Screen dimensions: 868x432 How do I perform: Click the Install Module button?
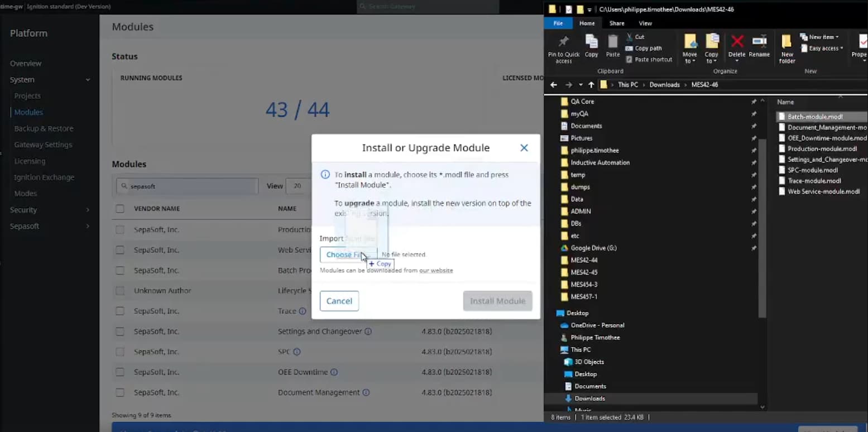pos(498,301)
